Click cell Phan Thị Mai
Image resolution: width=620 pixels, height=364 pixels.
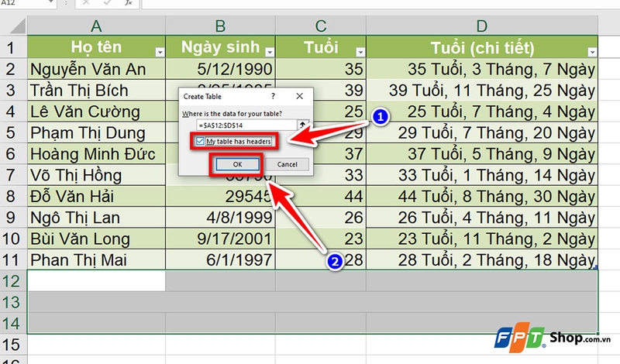[x=96, y=260]
